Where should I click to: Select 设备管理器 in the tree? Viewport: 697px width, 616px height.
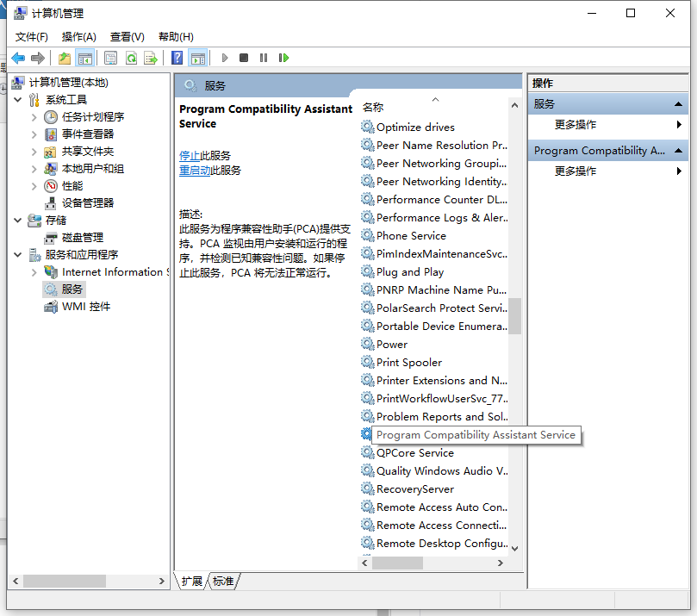pyautogui.click(x=88, y=202)
